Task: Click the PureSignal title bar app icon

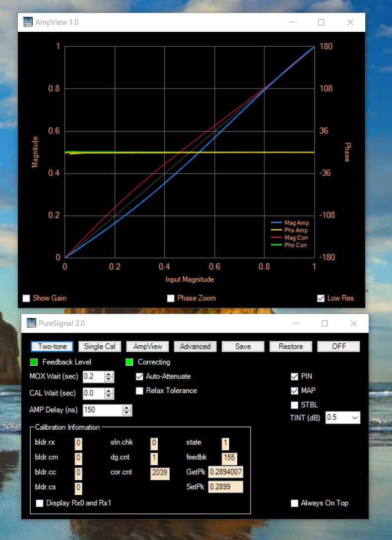Action: pos(31,323)
